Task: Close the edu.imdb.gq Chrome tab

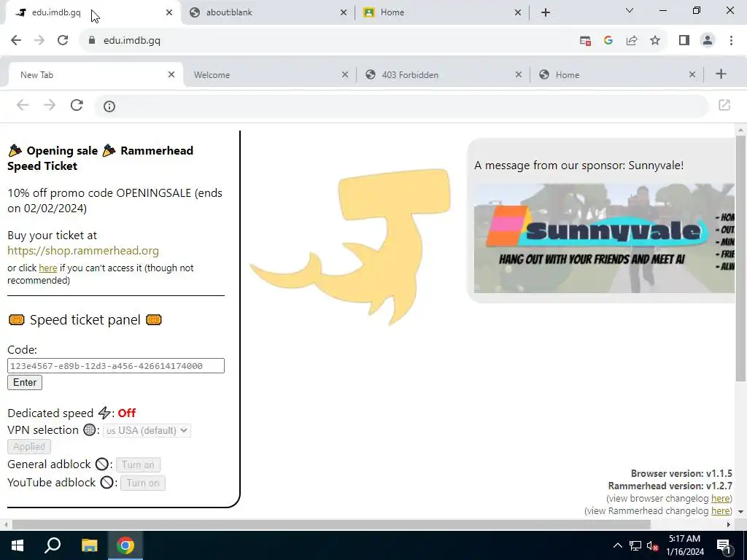Action: (169, 12)
